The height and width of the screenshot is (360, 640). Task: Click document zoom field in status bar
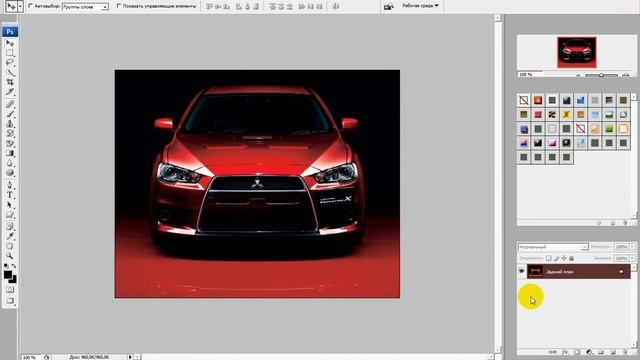coord(31,357)
